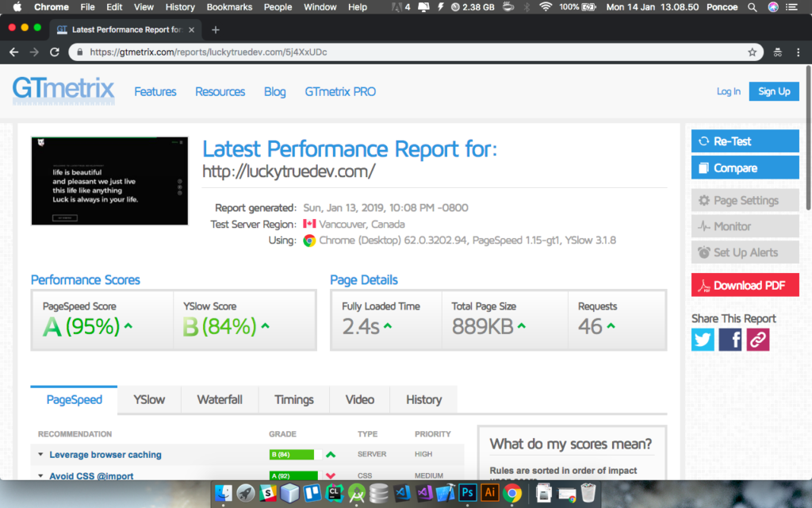Viewport: 812px width, 508px height.
Task: Click the incognito icon beside the address bar
Action: [777, 52]
